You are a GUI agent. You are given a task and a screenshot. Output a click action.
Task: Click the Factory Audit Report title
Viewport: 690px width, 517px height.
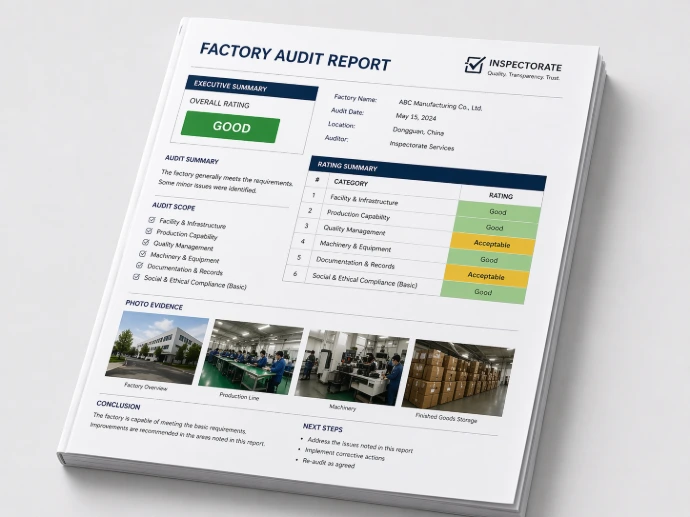(x=295, y=56)
